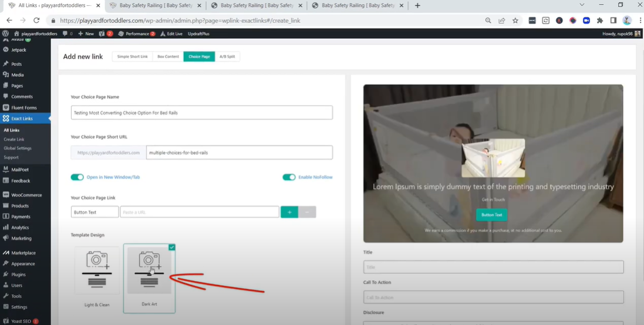The width and height of the screenshot is (644, 325).
Task: Click the Paste a URL field
Action: [200, 212]
